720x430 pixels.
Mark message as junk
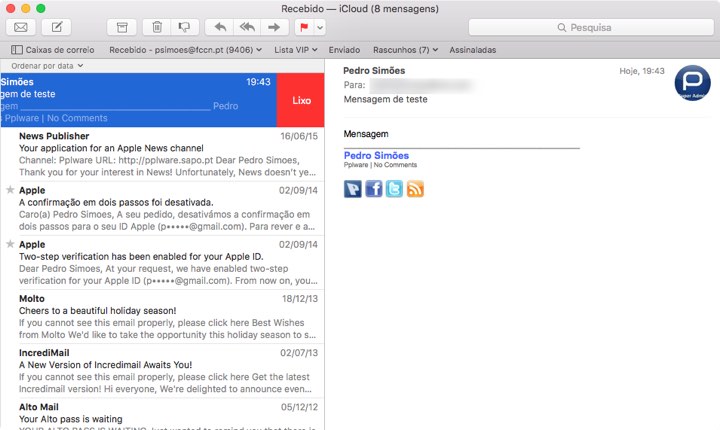click(185, 28)
